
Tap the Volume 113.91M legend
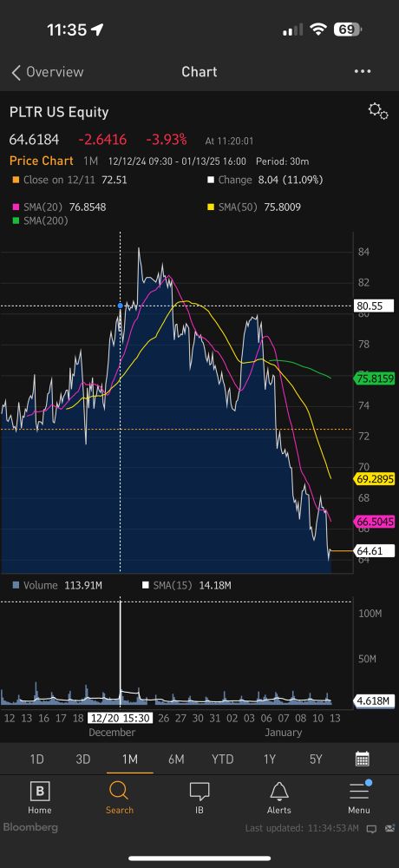[x=57, y=585]
